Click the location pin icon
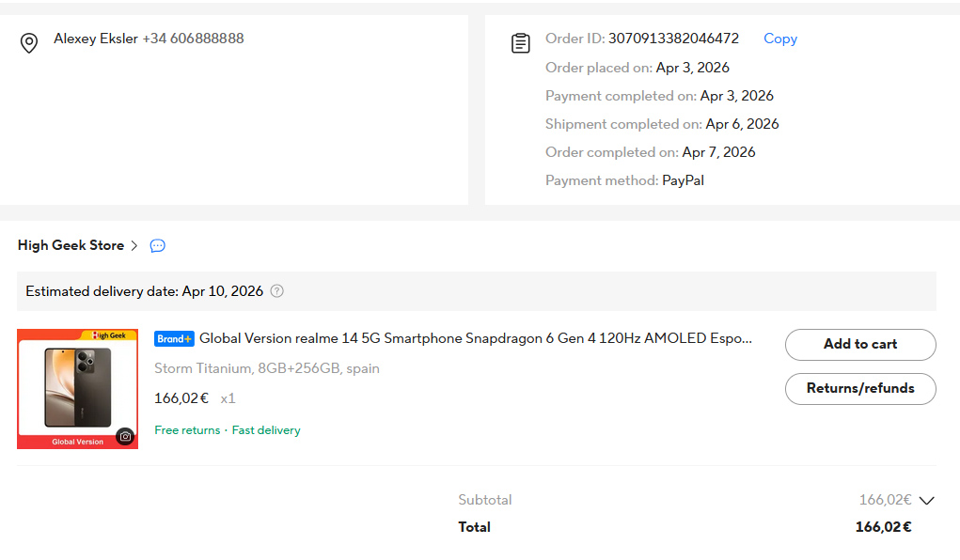960x560 pixels. click(x=29, y=43)
